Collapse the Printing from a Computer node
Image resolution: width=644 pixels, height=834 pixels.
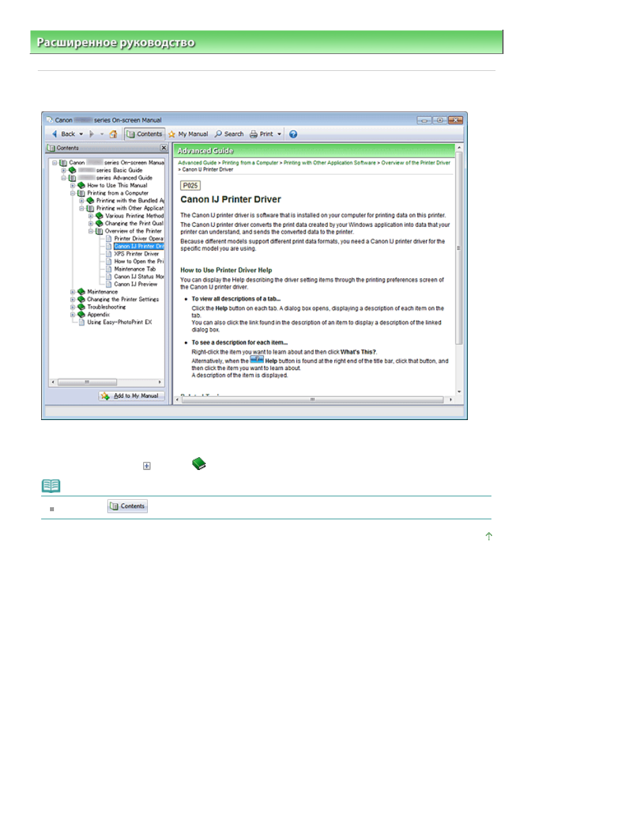tap(72, 193)
